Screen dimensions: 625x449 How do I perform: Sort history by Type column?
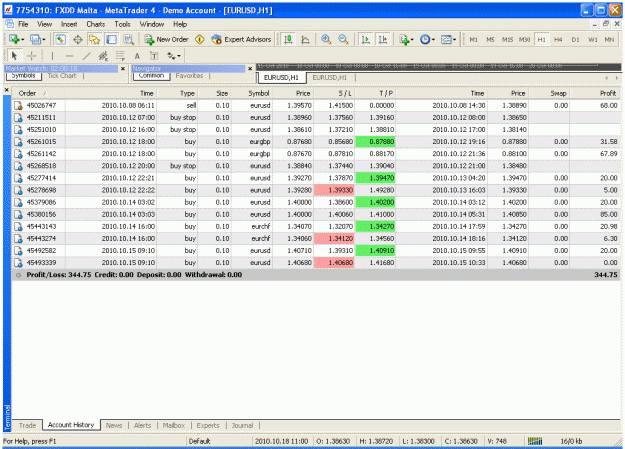point(178,93)
